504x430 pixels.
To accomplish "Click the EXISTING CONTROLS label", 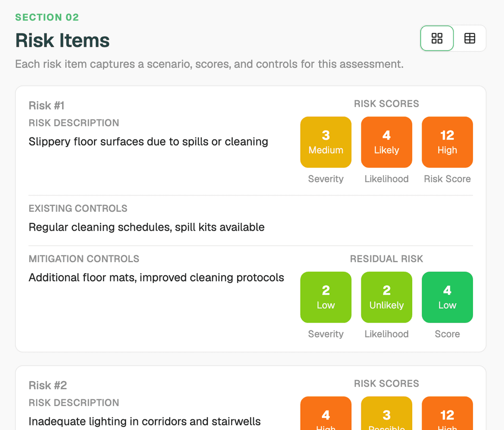I will 78,209.
